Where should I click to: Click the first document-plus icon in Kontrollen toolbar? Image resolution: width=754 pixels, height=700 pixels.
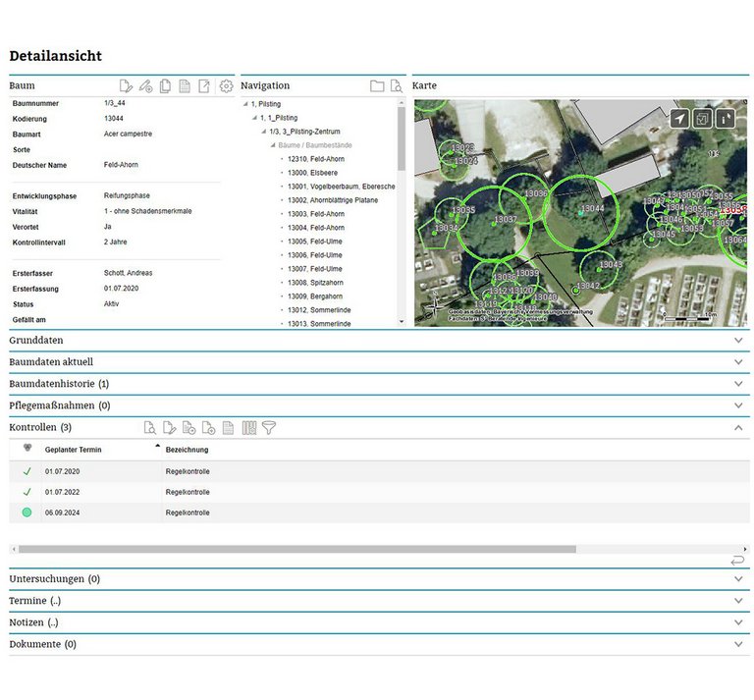[x=188, y=427]
